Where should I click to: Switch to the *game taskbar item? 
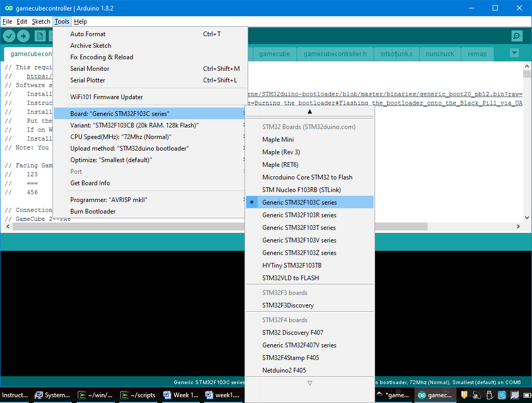[x=393, y=395]
